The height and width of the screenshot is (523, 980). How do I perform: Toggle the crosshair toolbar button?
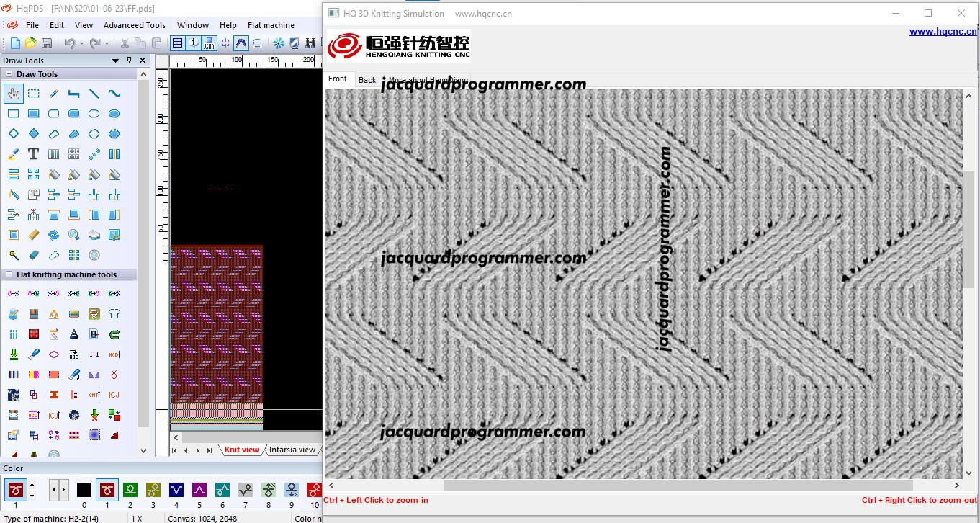pos(225,43)
